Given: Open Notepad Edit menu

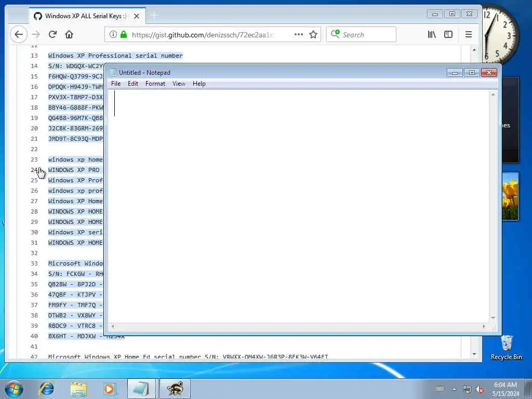Looking at the screenshot, I should click(132, 84).
